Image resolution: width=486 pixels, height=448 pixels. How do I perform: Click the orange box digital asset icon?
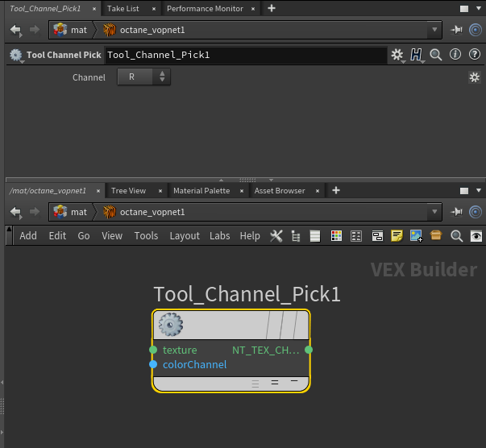pyautogui.click(x=436, y=235)
